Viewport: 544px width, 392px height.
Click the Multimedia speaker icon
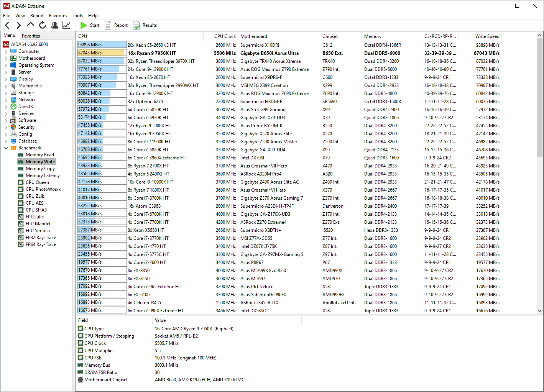13,86
